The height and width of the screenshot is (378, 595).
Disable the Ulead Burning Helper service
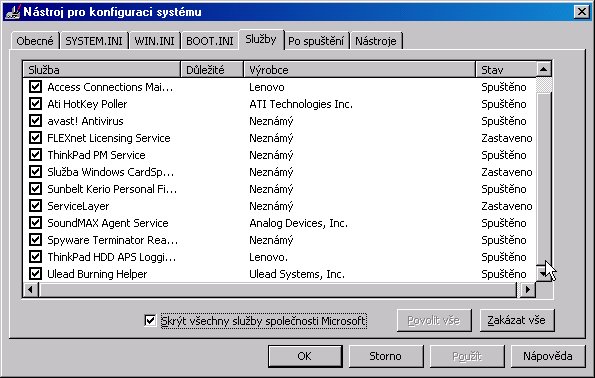35,274
